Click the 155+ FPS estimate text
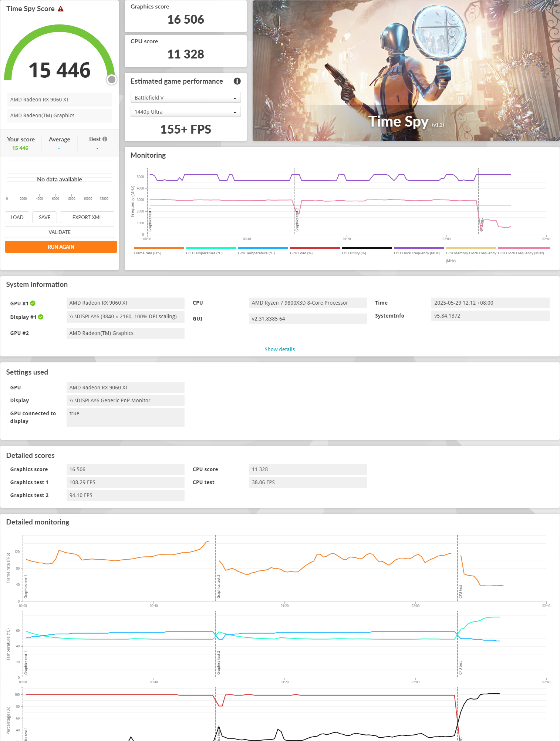560x741 pixels. (186, 129)
